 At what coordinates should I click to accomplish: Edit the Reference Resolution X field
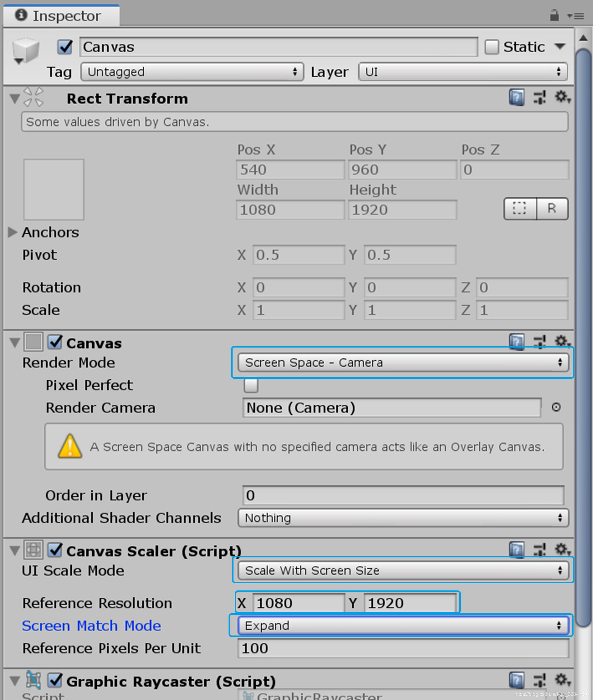(x=299, y=602)
